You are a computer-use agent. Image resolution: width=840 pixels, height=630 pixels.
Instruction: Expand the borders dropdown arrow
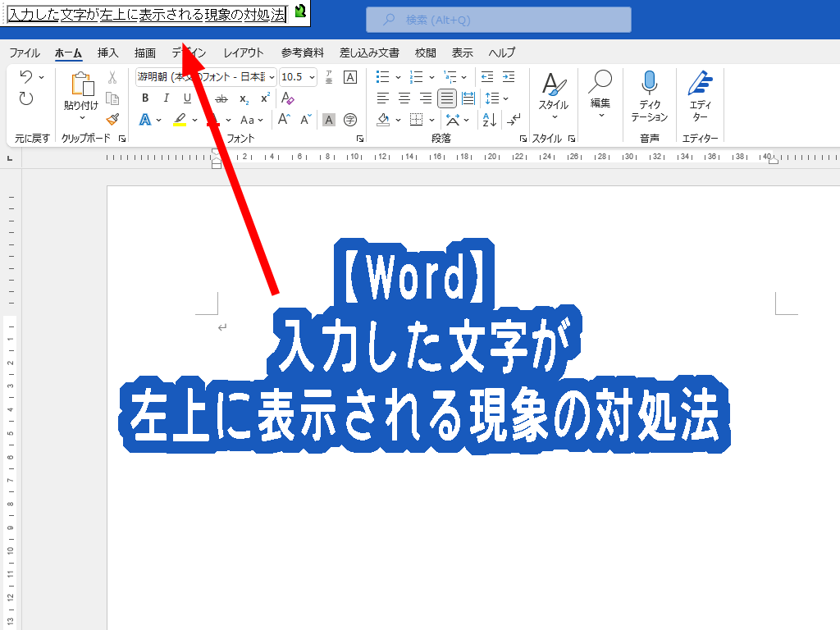(x=431, y=120)
